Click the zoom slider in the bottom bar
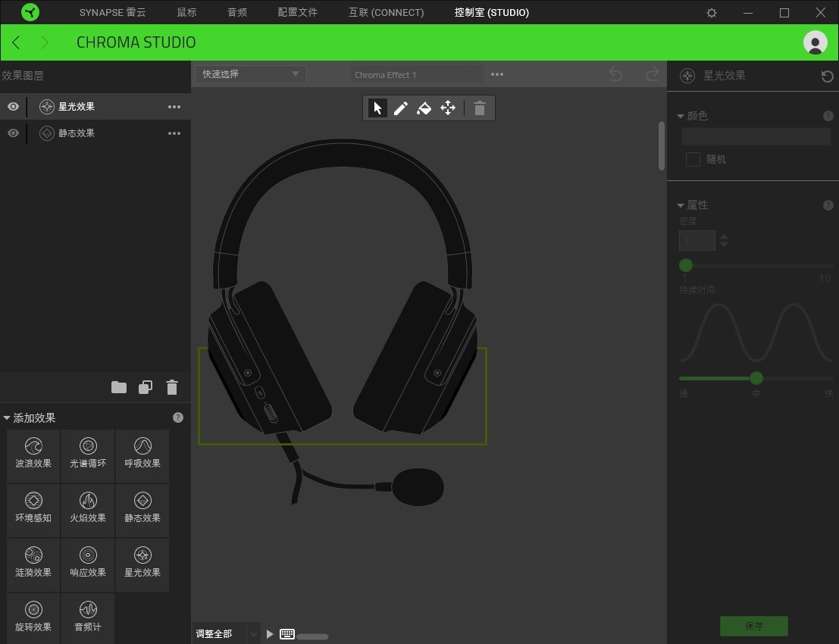839x644 pixels. coord(312,636)
